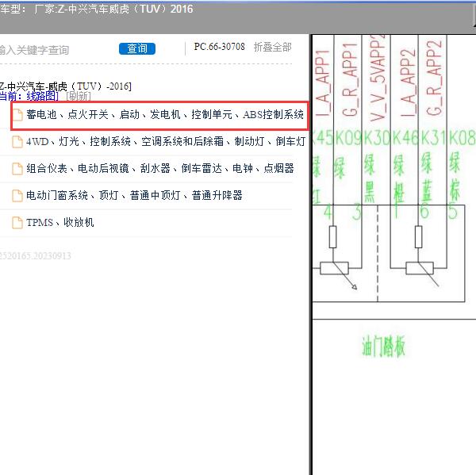Click K30 connector label in diagram
The height and width of the screenshot is (475, 476).
[x=376, y=137]
